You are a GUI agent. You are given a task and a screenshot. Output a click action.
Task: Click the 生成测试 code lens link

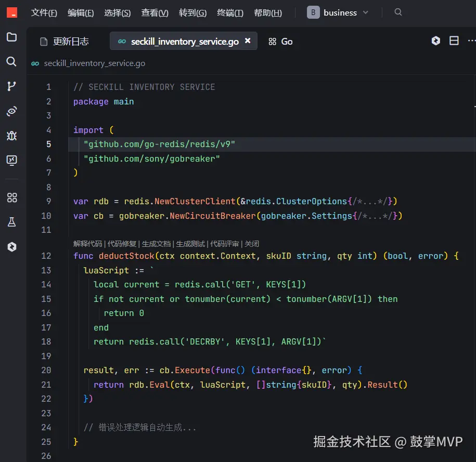pos(190,244)
